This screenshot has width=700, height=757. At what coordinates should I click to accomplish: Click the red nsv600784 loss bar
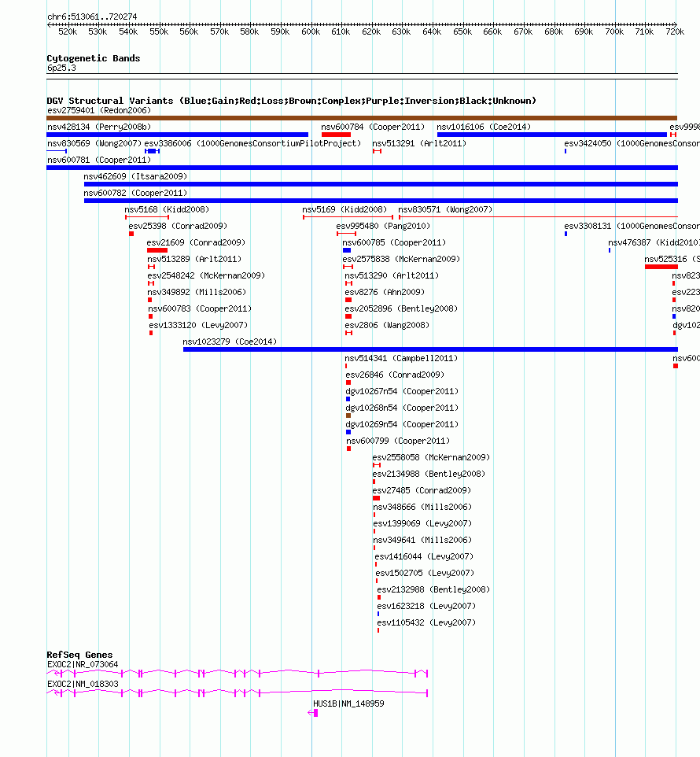[336, 135]
